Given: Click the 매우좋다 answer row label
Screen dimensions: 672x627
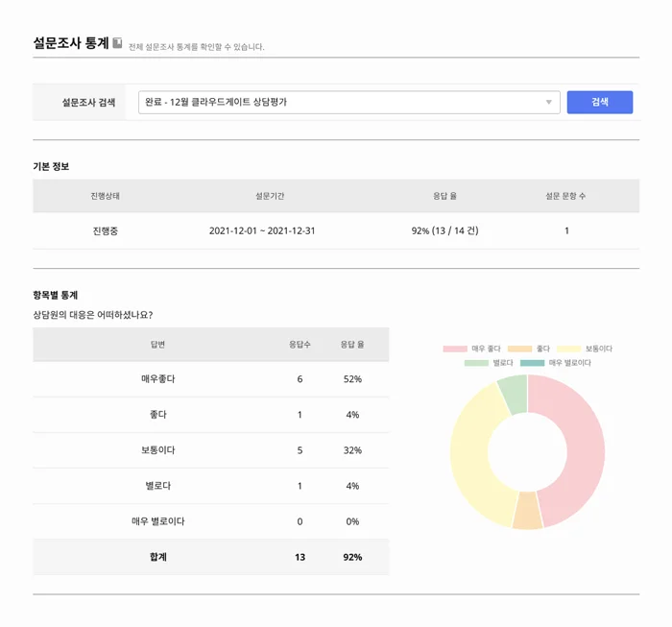Looking at the screenshot, I should click(x=158, y=379).
